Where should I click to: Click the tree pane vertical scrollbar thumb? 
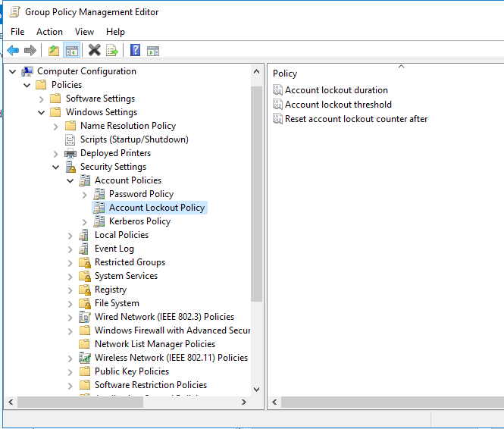256,194
